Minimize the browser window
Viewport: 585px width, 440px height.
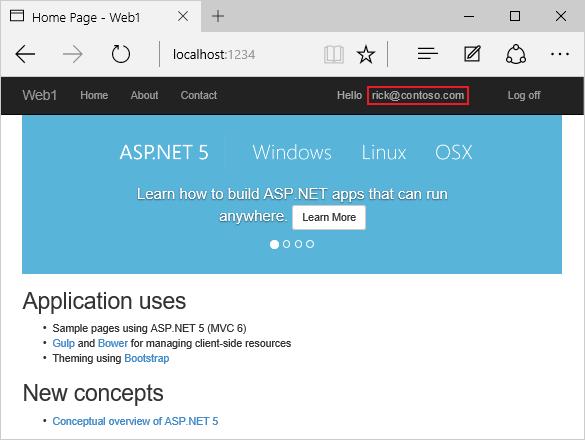pos(469,16)
